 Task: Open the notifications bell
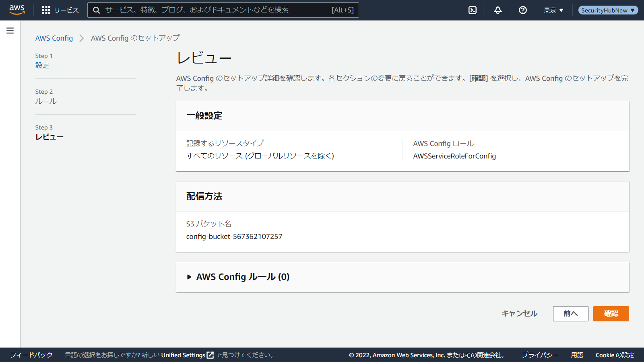click(498, 10)
